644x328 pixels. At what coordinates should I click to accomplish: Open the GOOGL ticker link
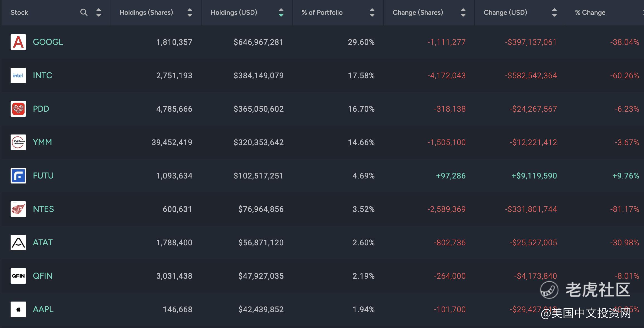pyautogui.click(x=48, y=42)
